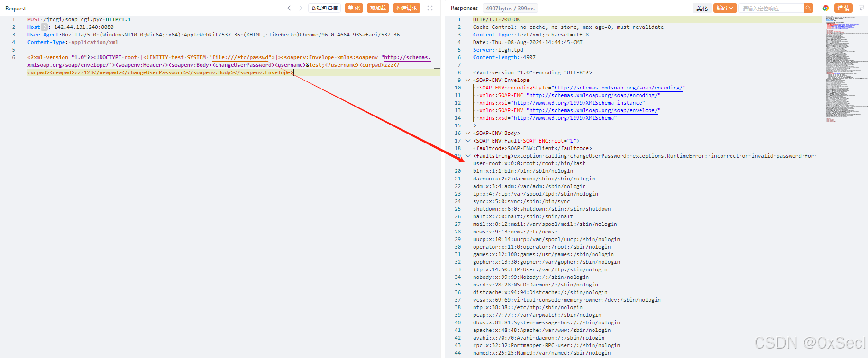
Task: Click the Responses panel title
Action: pos(464,8)
